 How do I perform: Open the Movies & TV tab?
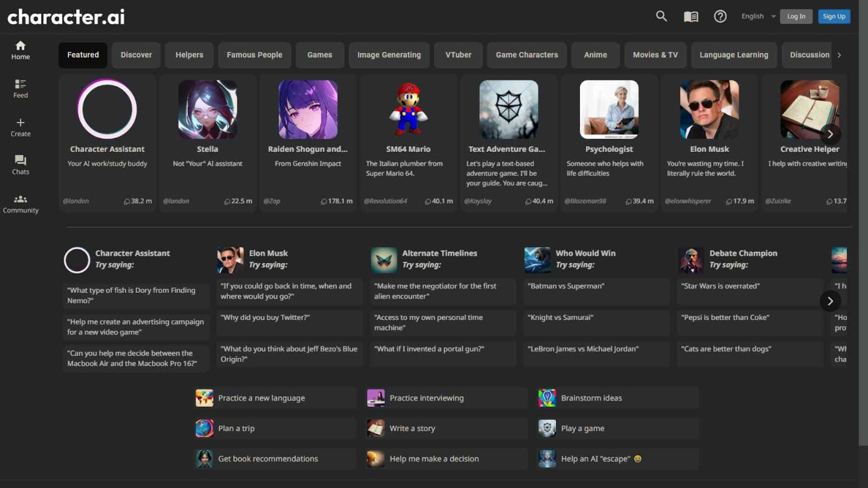(x=655, y=55)
